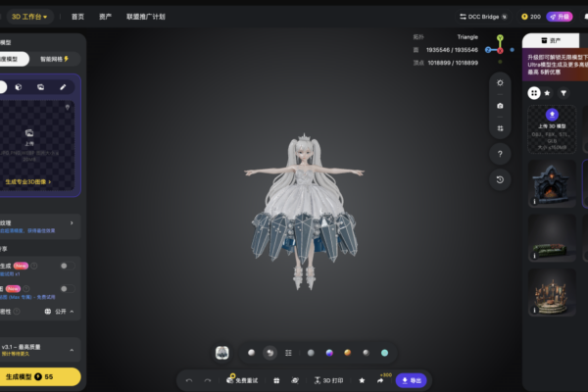Favorite the model with bottom toolbar star
Image resolution: width=588 pixels, height=392 pixels.
(x=362, y=380)
